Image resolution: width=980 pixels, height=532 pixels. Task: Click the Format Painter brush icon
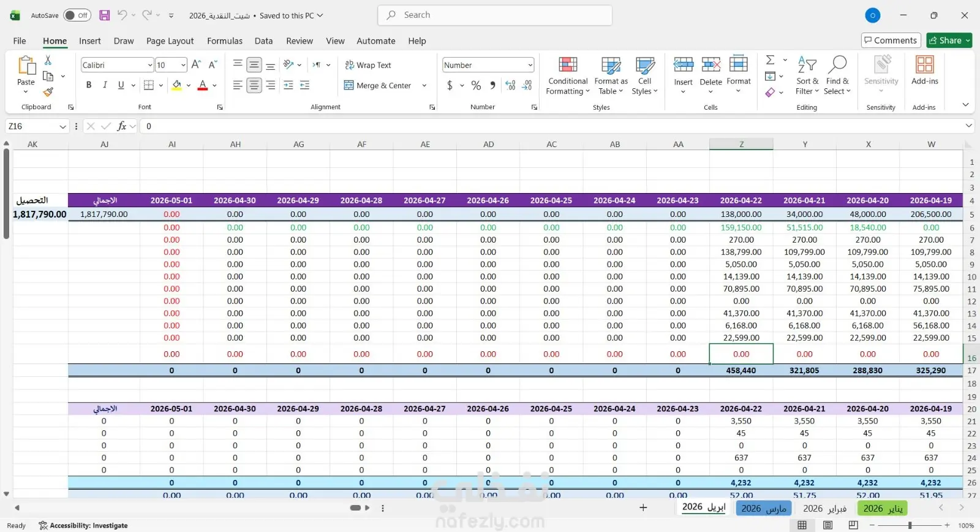[x=48, y=92]
